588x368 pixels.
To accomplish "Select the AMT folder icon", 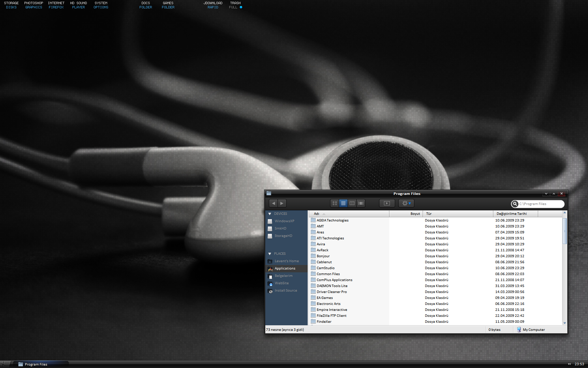I will point(313,226).
